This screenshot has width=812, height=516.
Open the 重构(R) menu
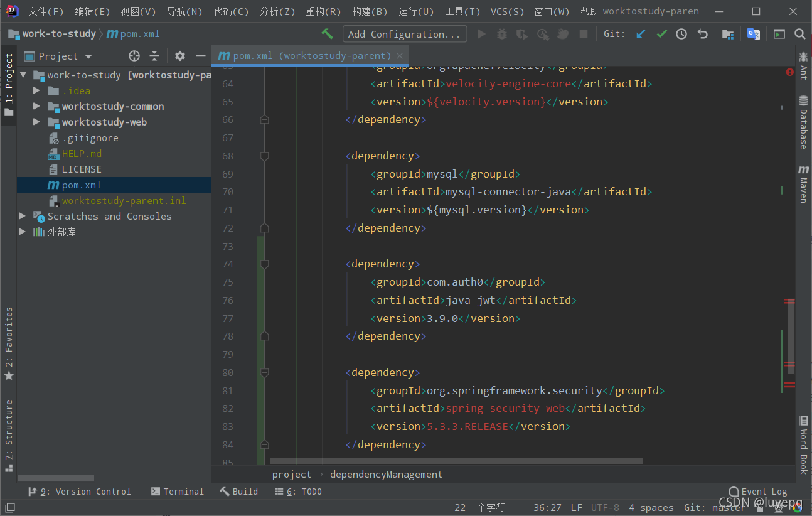pyautogui.click(x=323, y=11)
